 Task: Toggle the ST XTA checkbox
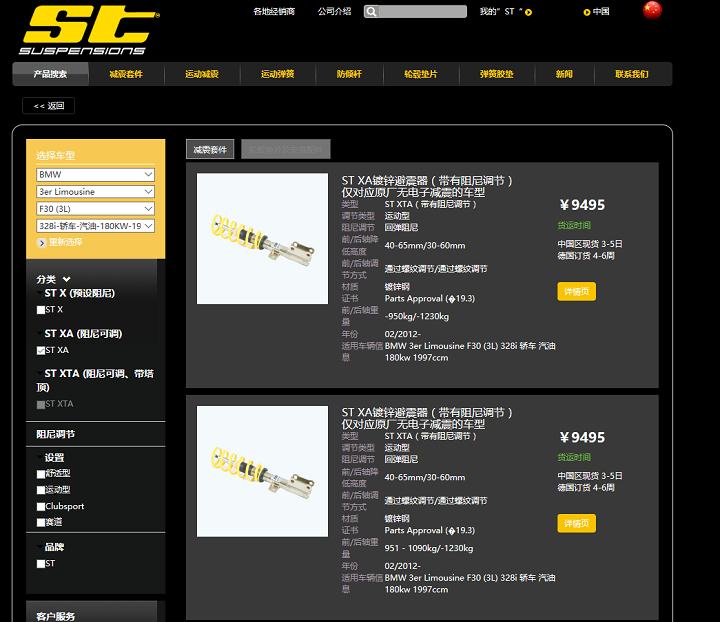pos(41,404)
